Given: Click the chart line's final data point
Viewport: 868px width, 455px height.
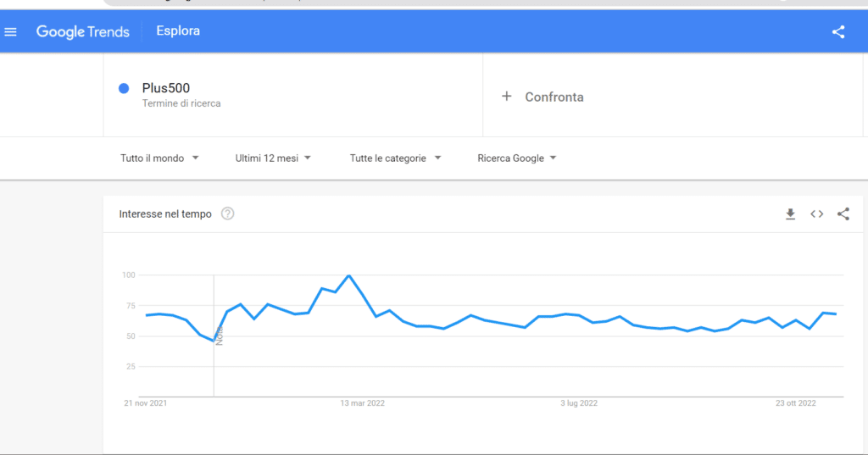Looking at the screenshot, I should tap(837, 314).
